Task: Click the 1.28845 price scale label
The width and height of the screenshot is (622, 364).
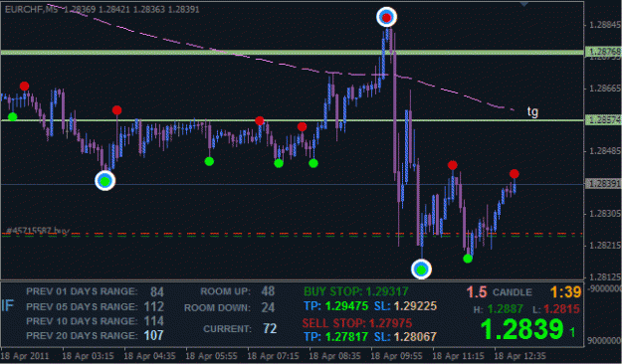Action: 605,25
